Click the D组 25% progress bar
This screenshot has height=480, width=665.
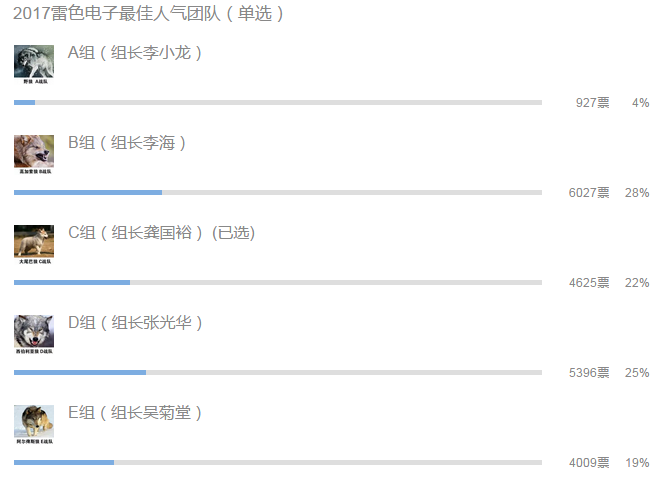[278, 372]
